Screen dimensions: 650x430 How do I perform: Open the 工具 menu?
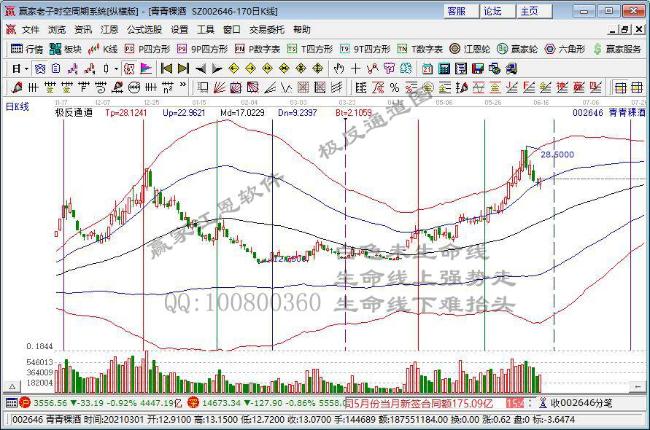tap(205, 30)
